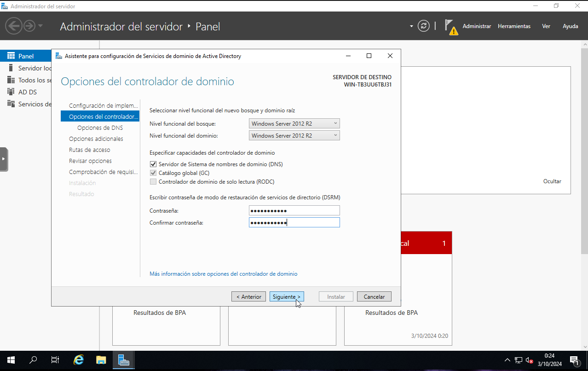
Task: Open the taskbar clock and date
Action: [549, 360]
